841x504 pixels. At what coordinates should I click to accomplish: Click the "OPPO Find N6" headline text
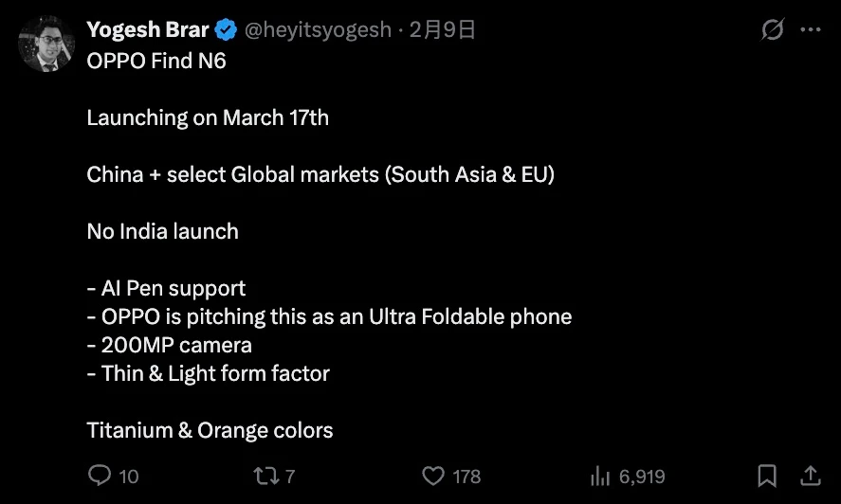click(156, 62)
